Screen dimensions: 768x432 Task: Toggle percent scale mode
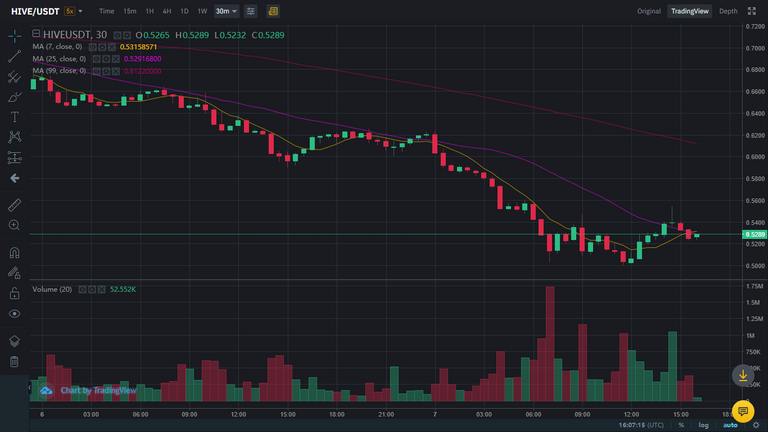click(681, 425)
